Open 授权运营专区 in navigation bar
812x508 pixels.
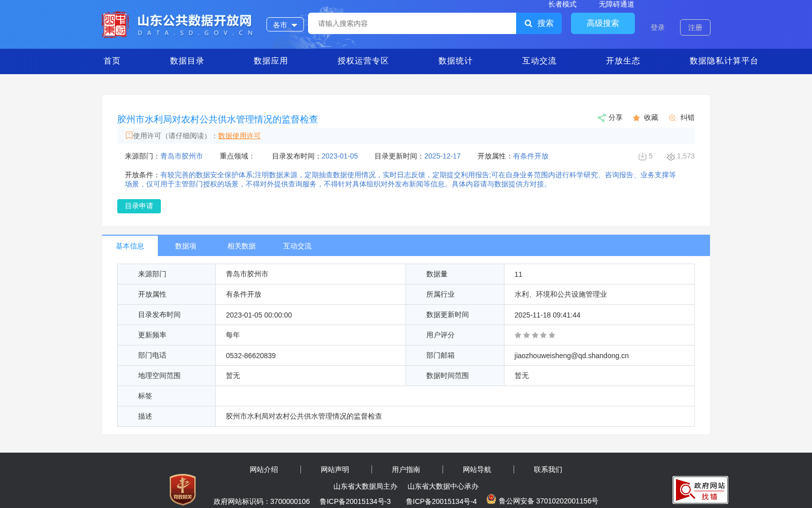(x=363, y=61)
